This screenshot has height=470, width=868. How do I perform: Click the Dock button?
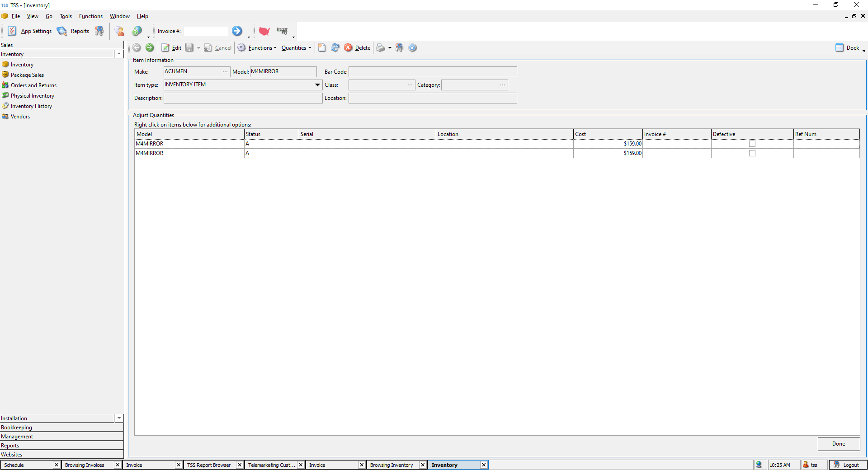pyautogui.click(x=847, y=48)
